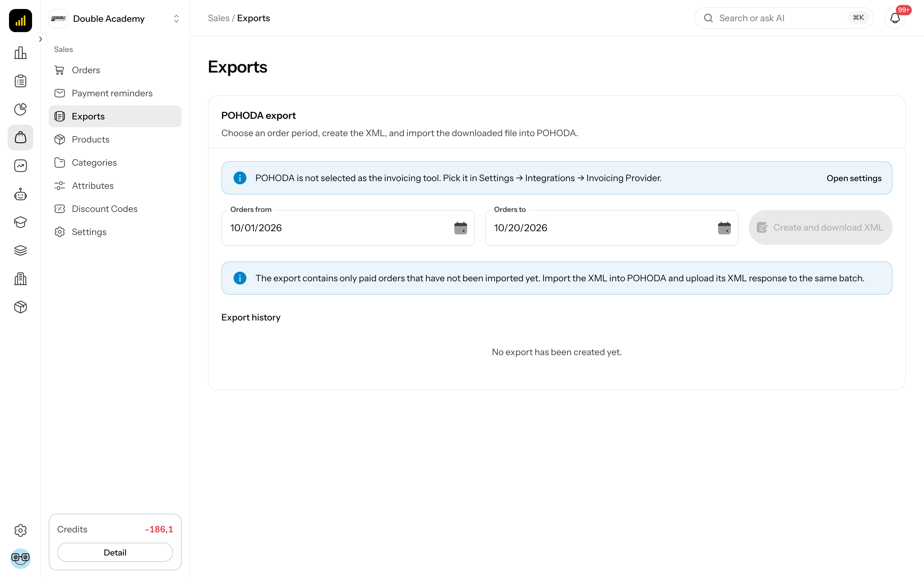Open the box package rail icon
This screenshot has width=924, height=578.
click(x=20, y=307)
